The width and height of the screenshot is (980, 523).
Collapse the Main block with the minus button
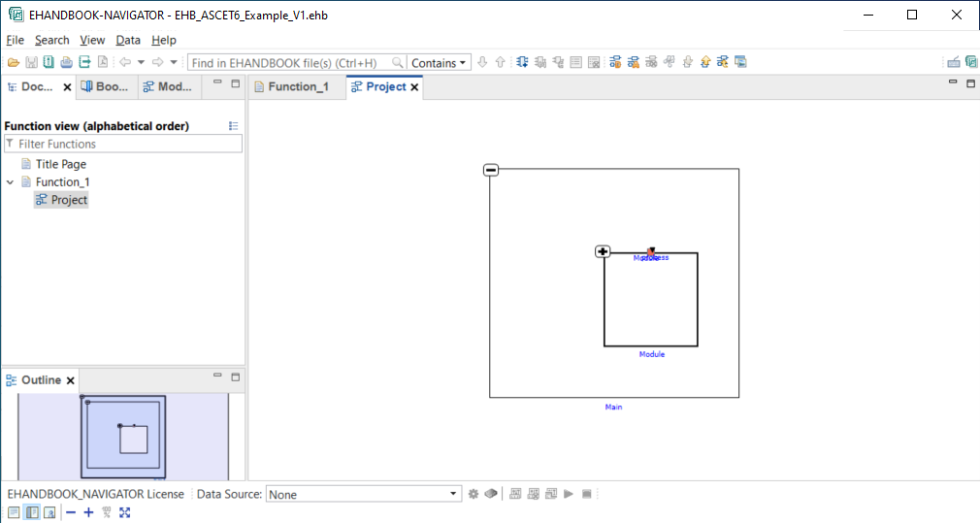click(491, 170)
